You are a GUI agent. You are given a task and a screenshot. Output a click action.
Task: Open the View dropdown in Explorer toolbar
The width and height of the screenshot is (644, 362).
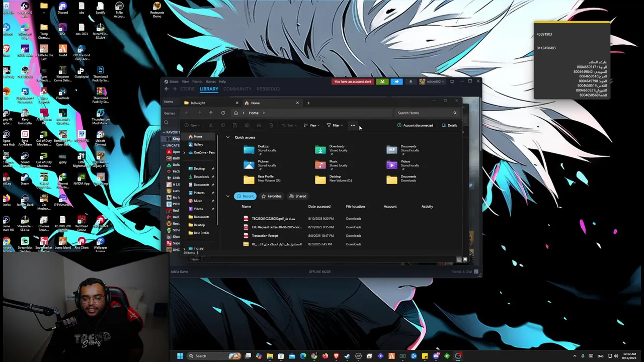pyautogui.click(x=311, y=125)
